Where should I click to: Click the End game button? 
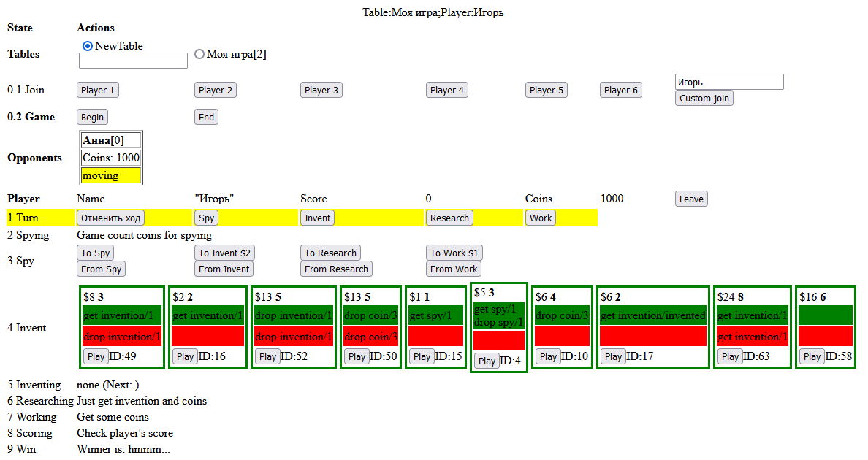click(206, 118)
